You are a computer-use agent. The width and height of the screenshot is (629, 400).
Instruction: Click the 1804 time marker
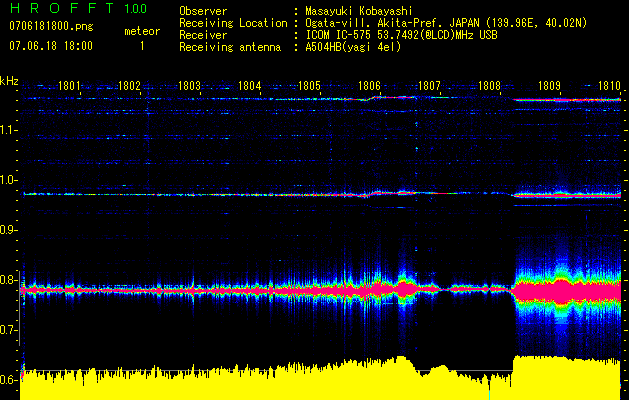[x=250, y=85]
